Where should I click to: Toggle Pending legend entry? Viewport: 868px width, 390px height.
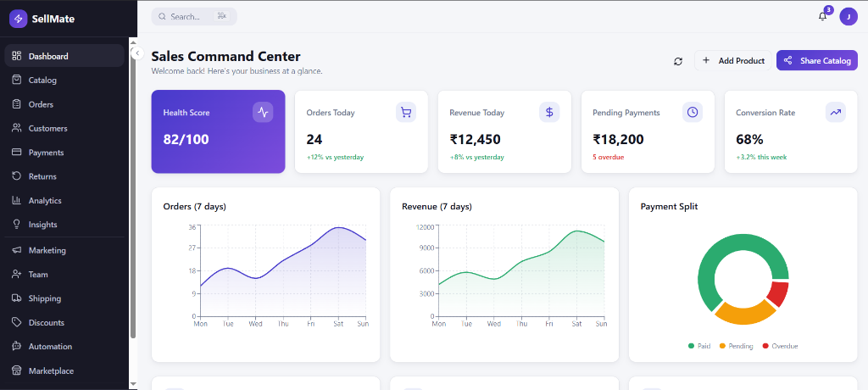(737, 346)
